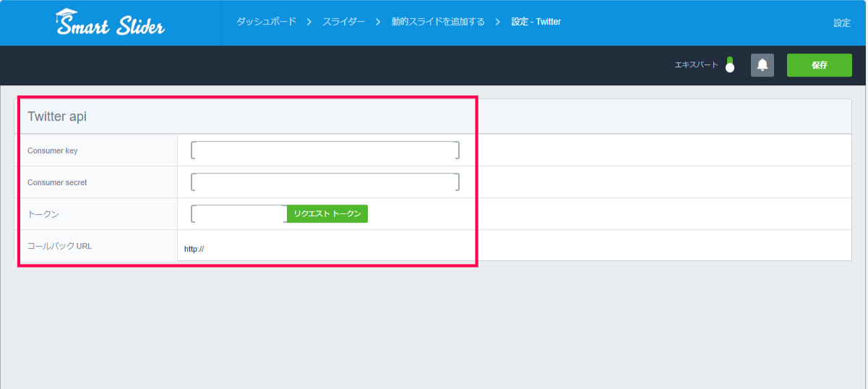
Task: Click the エキスパート label text
Action: [696, 65]
